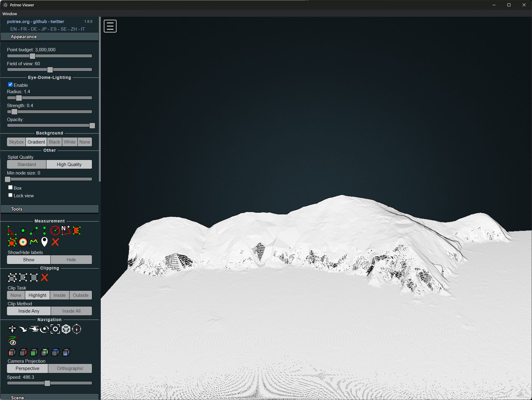Click the annotation map pin icon
Viewport: 532px width, 400px height.
[44, 242]
